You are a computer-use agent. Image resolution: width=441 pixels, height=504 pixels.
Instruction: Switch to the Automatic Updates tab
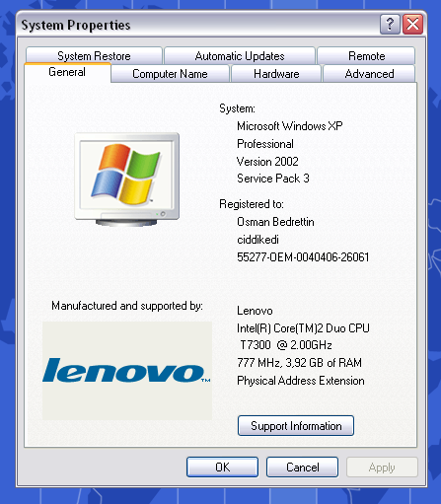point(240,56)
